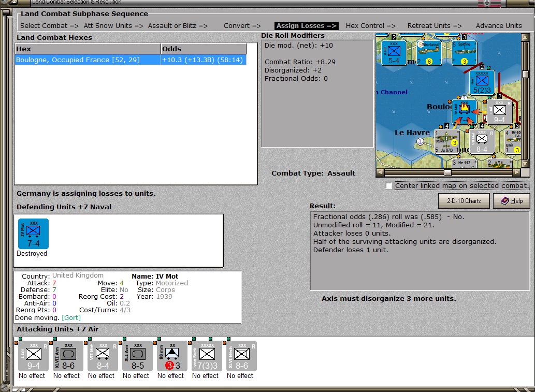Click the odds value +10.3 (+13.3B) (58:14)
The height and width of the screenshot is (392, 535).
pos(203,60)
